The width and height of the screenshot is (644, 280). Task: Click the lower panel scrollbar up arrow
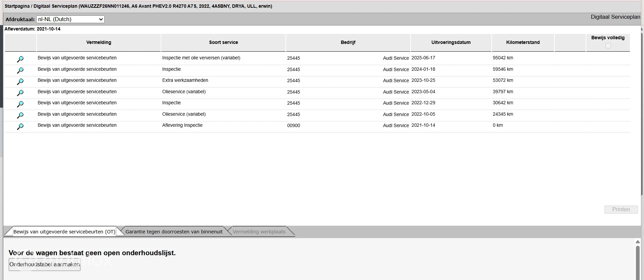tap(638, 242)
